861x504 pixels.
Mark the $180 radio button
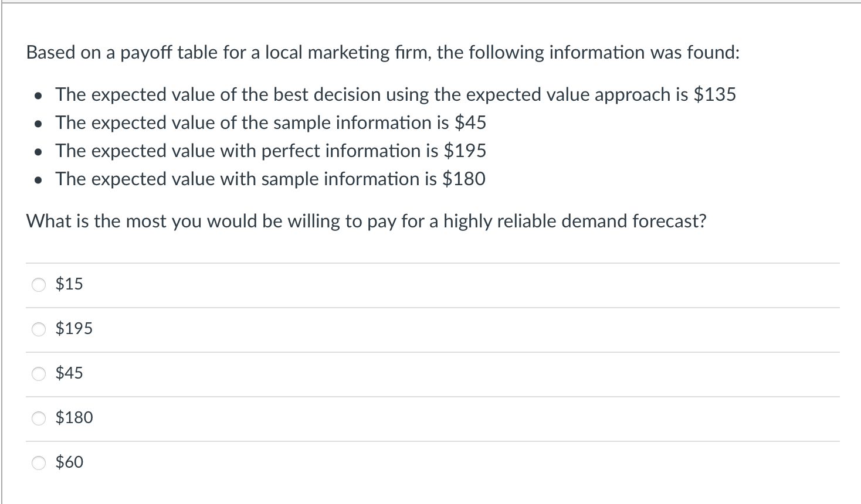pos(39,418)
